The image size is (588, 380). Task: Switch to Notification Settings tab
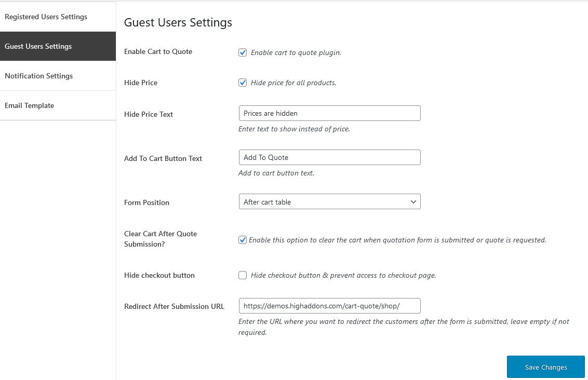(58, 76)
